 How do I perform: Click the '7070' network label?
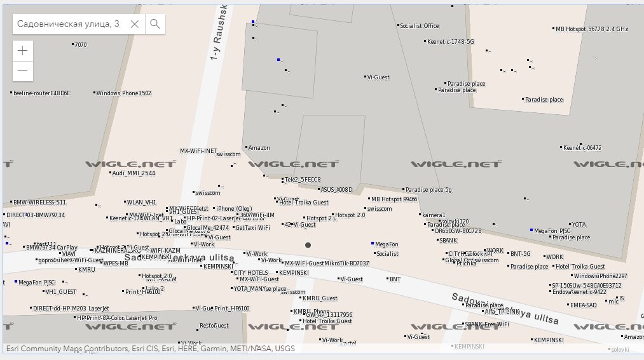coord(81,45)
